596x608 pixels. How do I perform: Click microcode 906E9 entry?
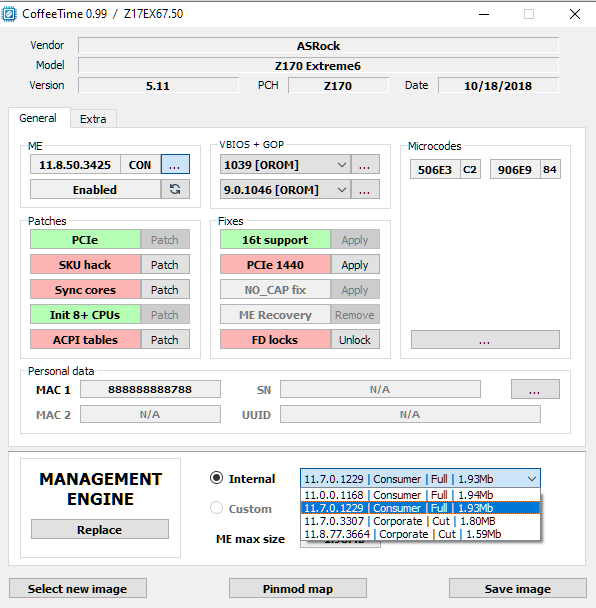[515, 169]
